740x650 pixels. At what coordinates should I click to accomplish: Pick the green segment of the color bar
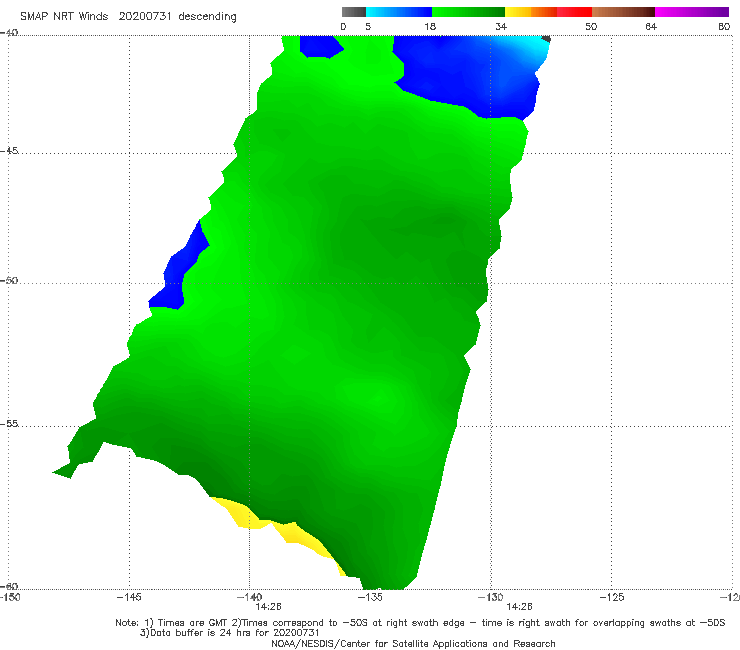468,12
